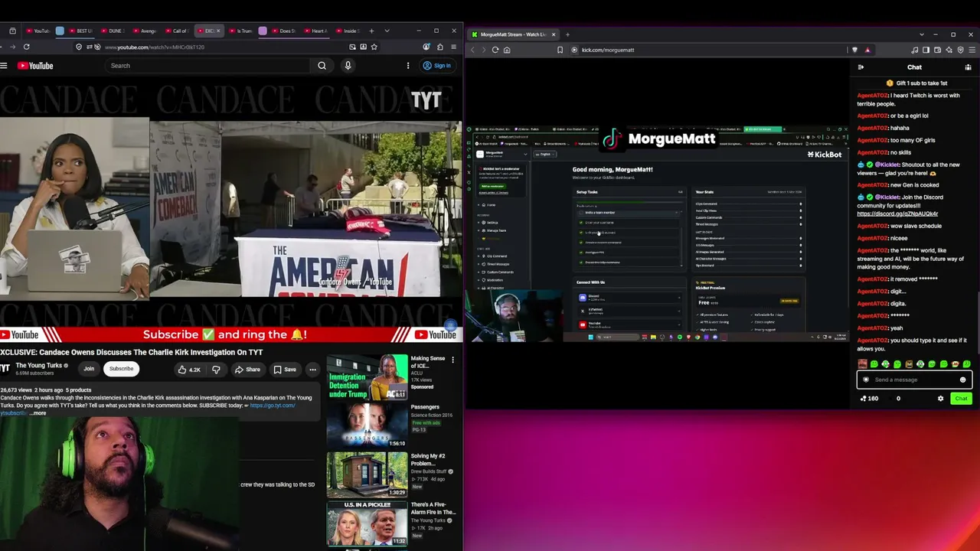Image resolution: width=980 pixels, height=551 pixels.
Task: Play 'Solving My #2 Problem' suggested video
Action: (x=367, y=475)
